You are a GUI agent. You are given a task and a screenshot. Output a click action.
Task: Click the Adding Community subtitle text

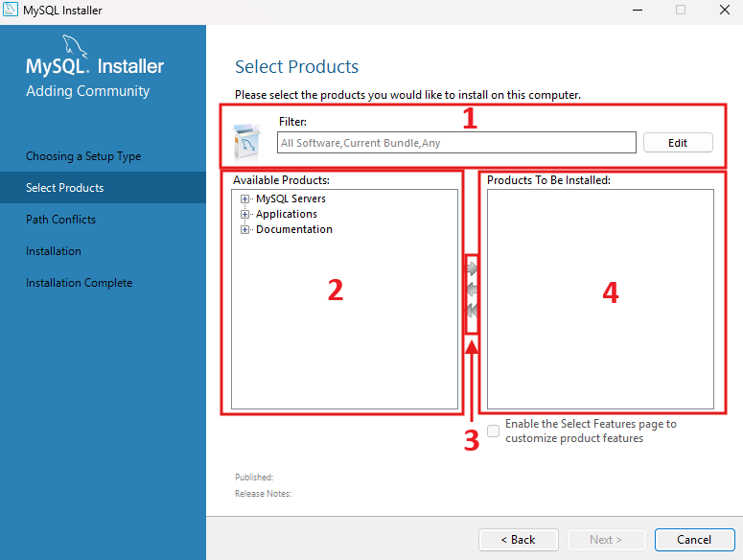coord(87,91)
